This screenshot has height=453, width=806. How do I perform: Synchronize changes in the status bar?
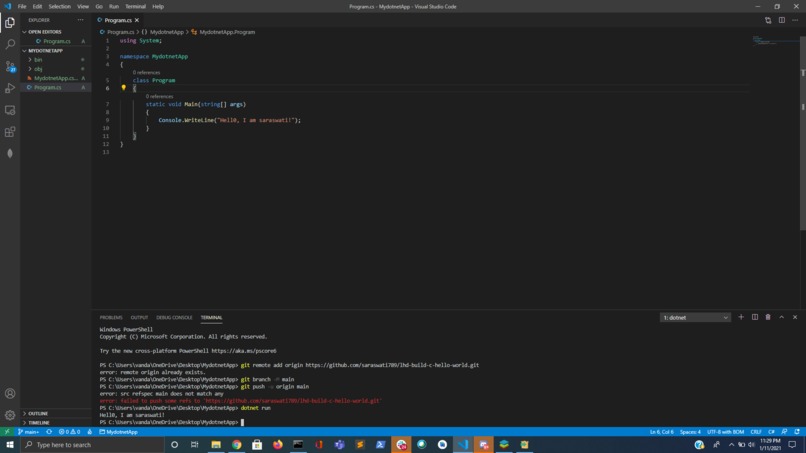tap(49, 432)
